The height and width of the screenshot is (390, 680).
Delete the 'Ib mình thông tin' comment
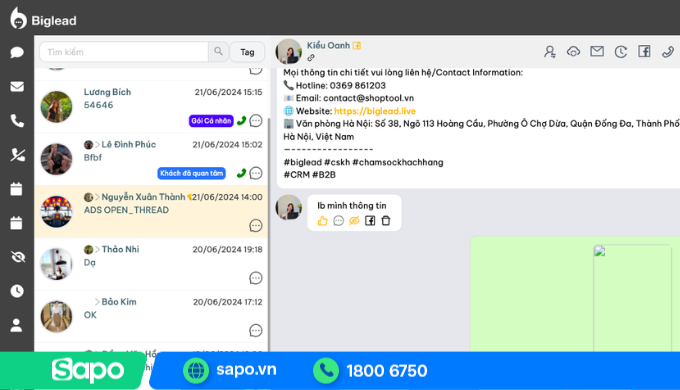pos(386,221)
